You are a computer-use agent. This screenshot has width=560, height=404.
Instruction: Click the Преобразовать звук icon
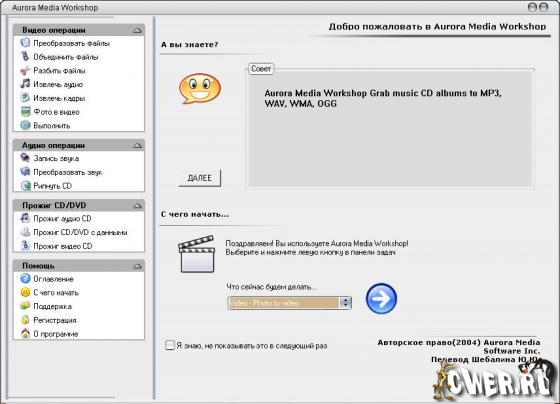tap(25, 172)
